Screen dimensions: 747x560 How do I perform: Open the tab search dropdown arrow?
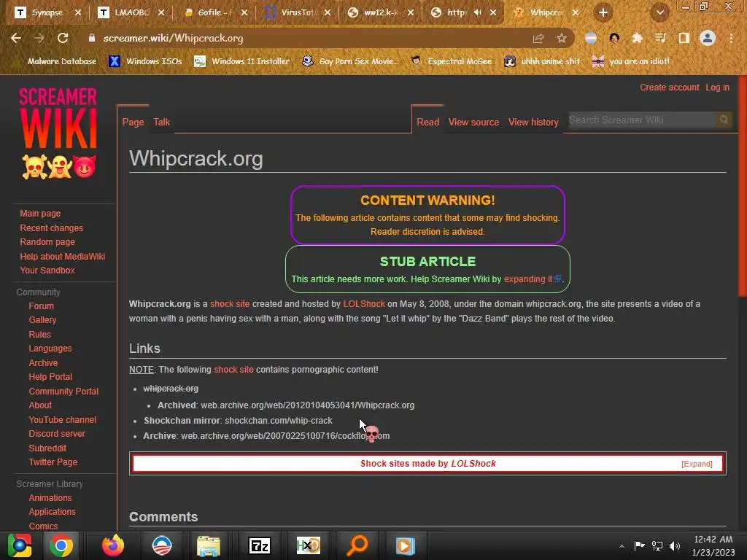click(x=659, y=13)
